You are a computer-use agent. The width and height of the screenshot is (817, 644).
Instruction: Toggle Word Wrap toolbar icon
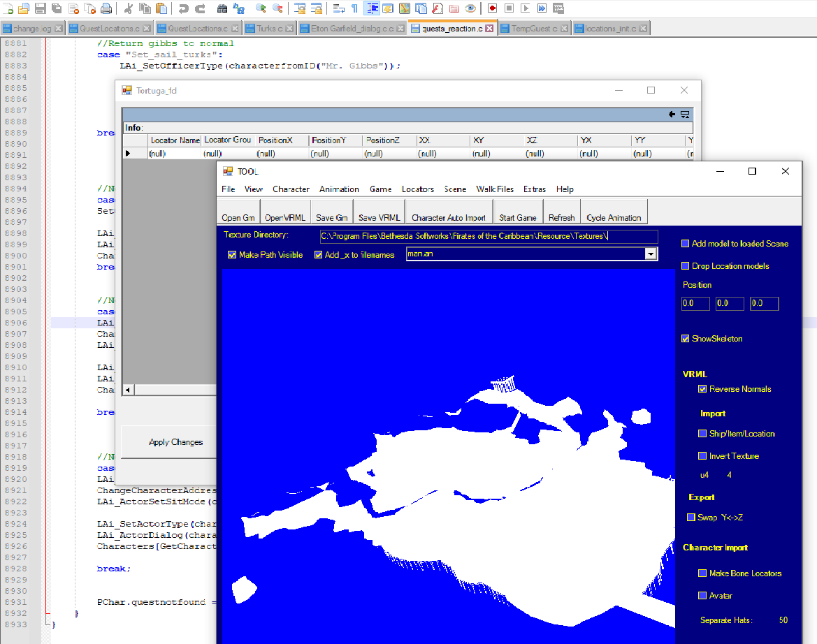(x=339, y=8)
